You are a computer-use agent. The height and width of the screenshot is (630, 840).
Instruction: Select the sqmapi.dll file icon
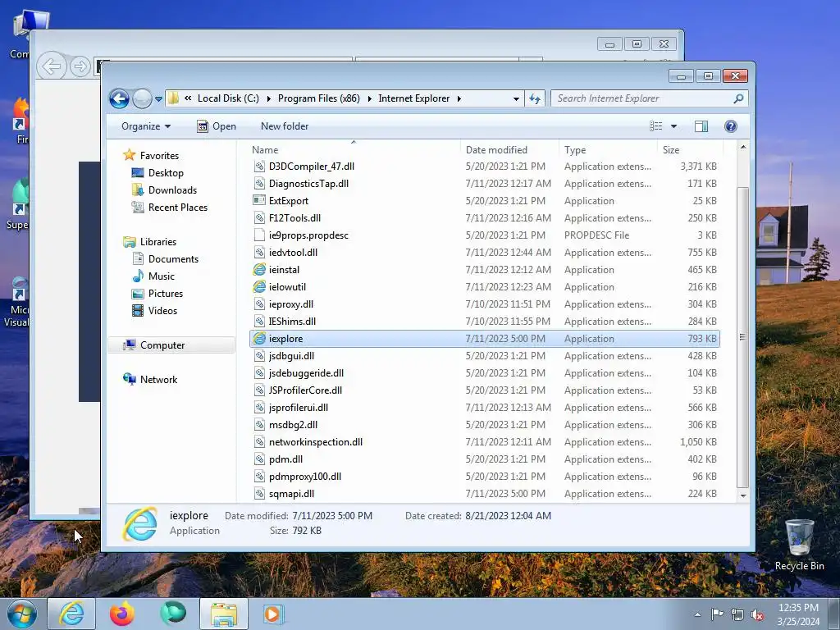click(x=259, y=493)
